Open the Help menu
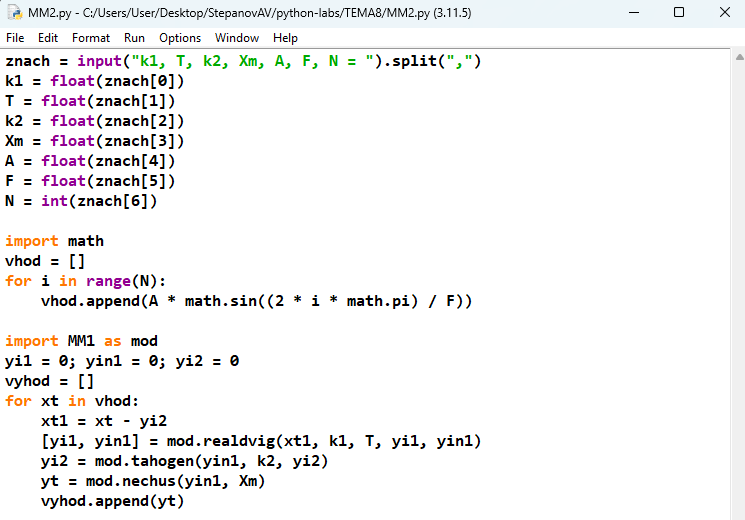This screenshot has height=520, width=745. pyautogui.click(x=285, y=38)
